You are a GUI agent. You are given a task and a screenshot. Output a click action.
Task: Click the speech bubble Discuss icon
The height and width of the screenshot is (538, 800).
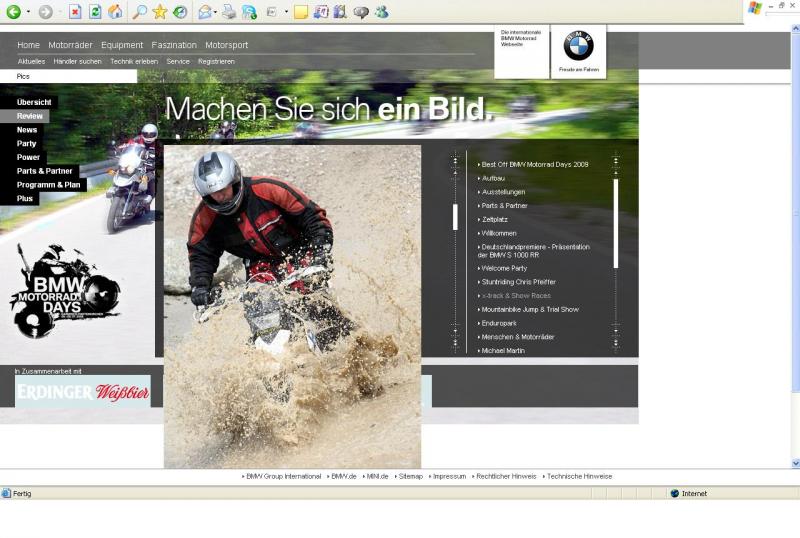coord(361,12)
